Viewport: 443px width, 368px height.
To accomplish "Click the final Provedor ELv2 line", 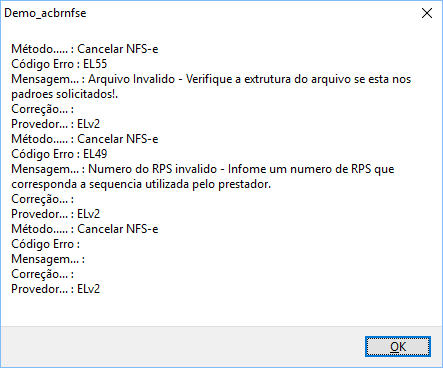I will coord(55,289).
